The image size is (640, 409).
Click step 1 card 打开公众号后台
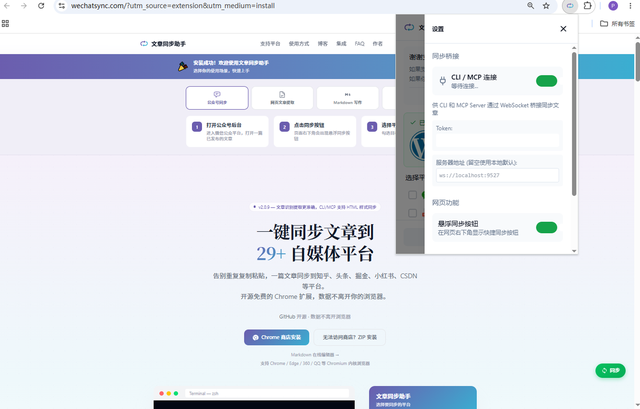(227, 131)
